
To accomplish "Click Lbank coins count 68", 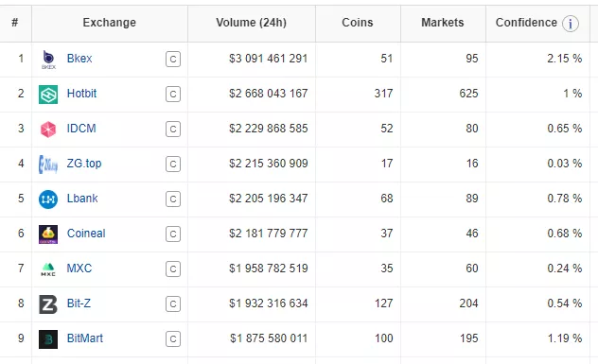I will (x=387, y=199).
